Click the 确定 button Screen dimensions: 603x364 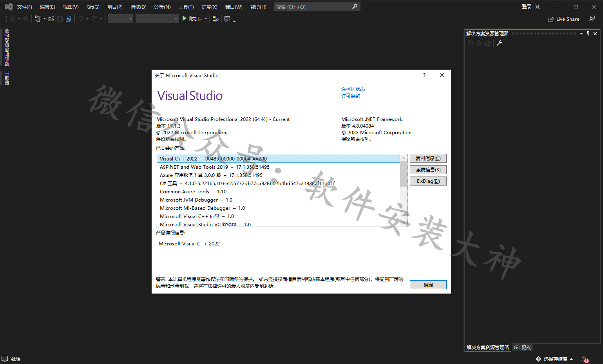[428, 285]
